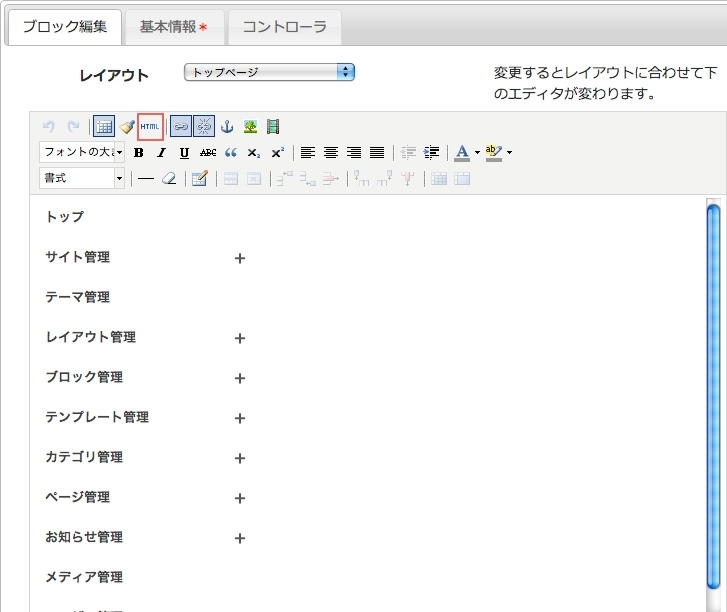Apply subscript formatting

(x=254, y=153)
